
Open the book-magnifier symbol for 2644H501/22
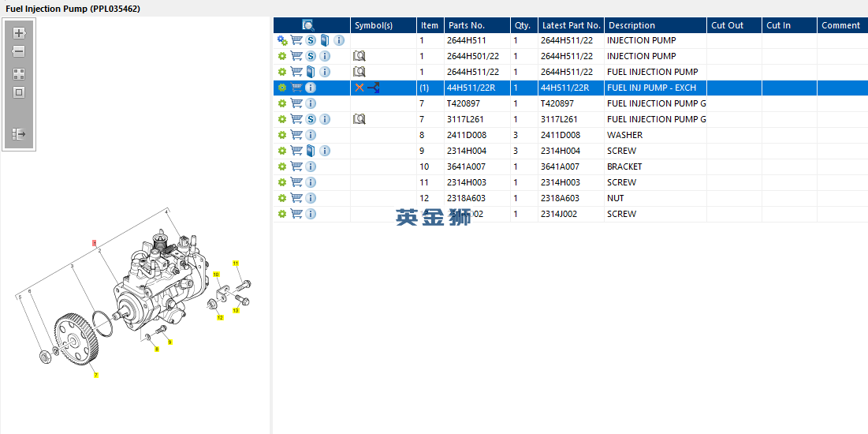pyautogui.click(x=359, y=56)
